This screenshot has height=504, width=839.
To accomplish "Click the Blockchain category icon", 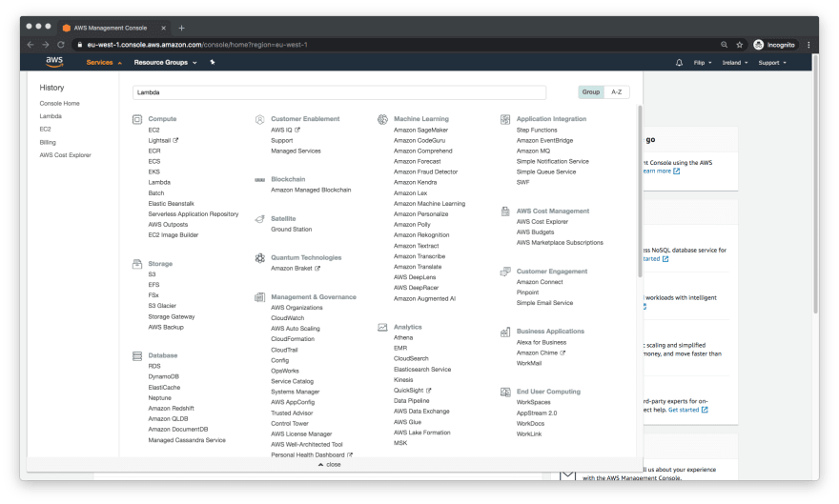I will (x=259, y=179).
